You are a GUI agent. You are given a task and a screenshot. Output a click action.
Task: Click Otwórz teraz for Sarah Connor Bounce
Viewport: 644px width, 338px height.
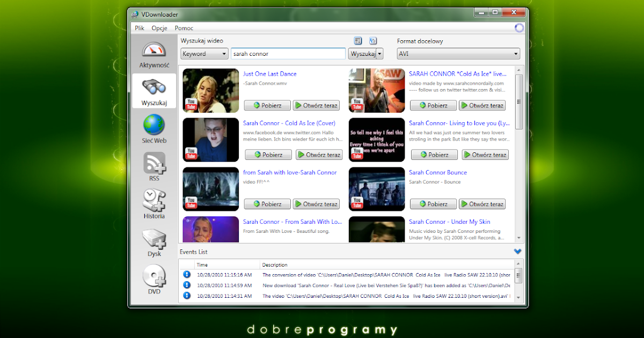[481, 204]
